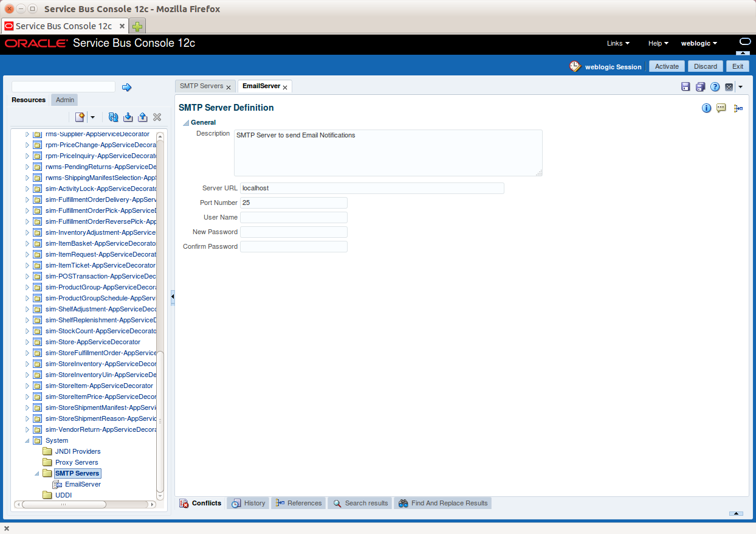Open the Create resource dropdown arrow
The width and height of the screenshot is (756, 534).
pyautogui.click(x=92, y=117)
